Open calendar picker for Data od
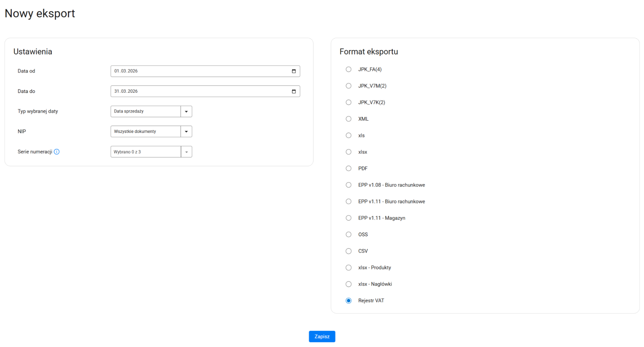644x347 pixels. [x=293, y=71]
